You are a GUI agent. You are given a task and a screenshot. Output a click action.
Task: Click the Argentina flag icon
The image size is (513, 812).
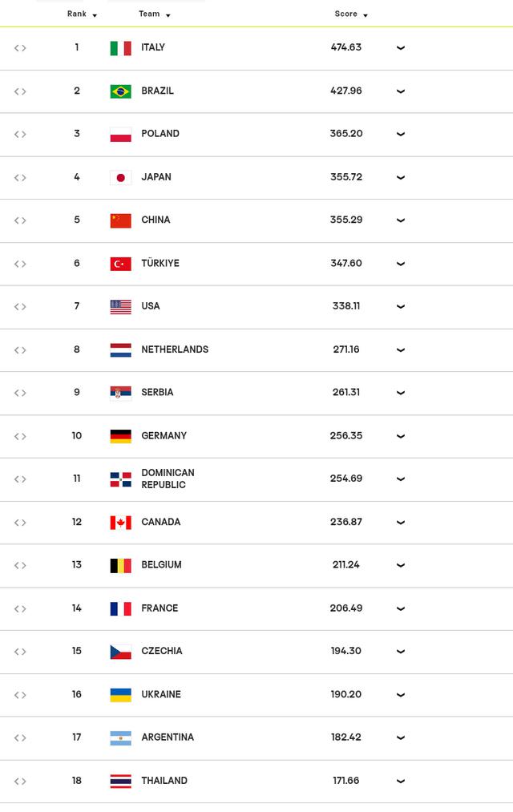pyautogui.click(x=120, y=738)
